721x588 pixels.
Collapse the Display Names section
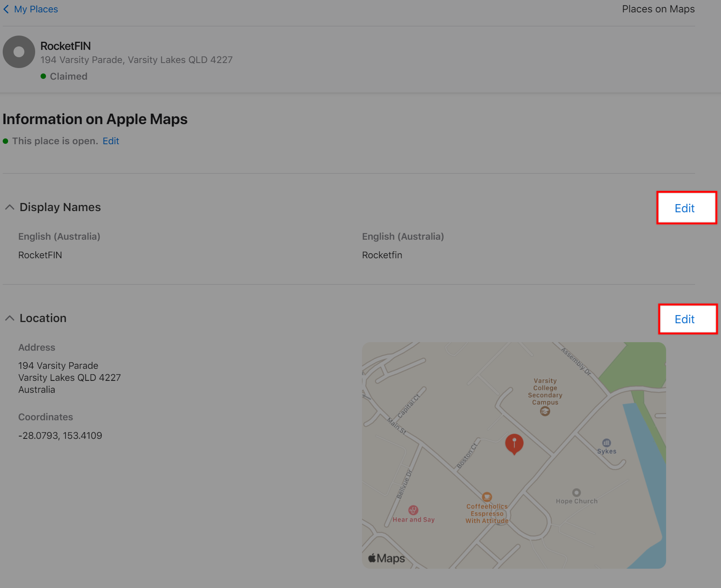pos(10,207)
